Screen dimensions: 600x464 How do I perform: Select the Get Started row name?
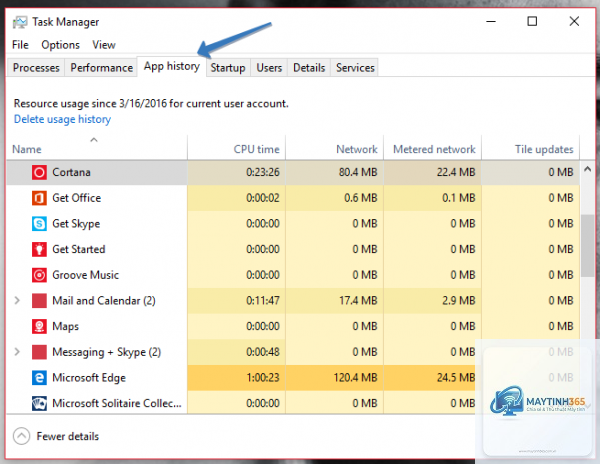[78, 249]
